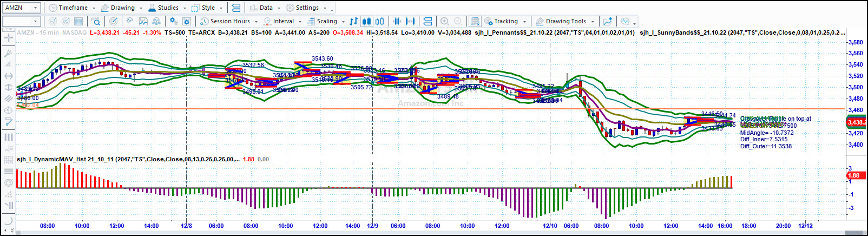Open the Style menu

tap(207, 8)
